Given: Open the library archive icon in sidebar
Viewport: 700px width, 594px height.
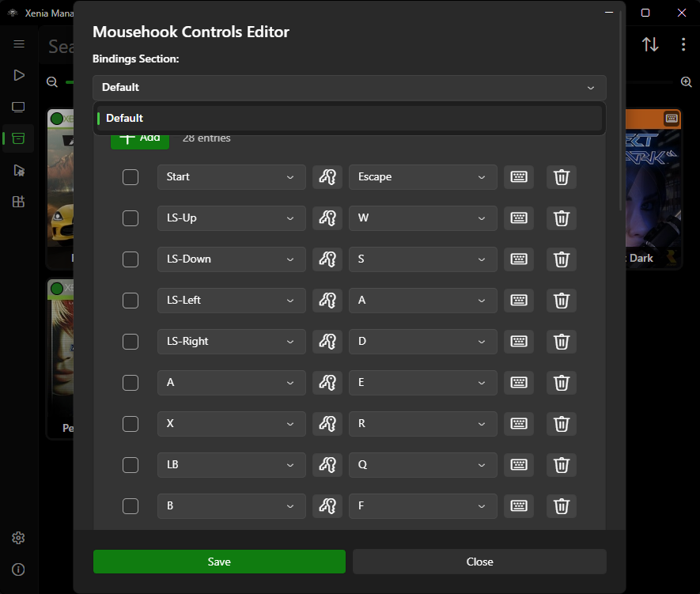Looking at the screenshot, I should 19,138.
